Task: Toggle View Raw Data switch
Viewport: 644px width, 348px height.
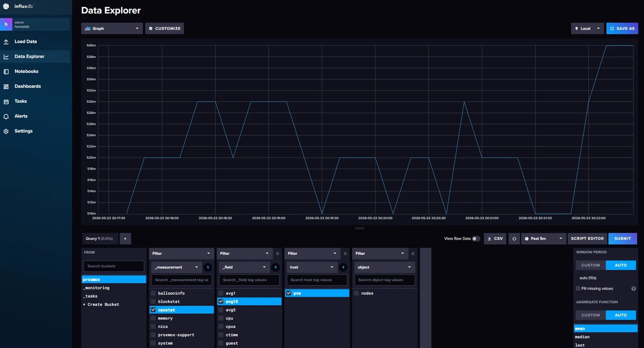Action: pyautogui.click(x=476, y=238)
